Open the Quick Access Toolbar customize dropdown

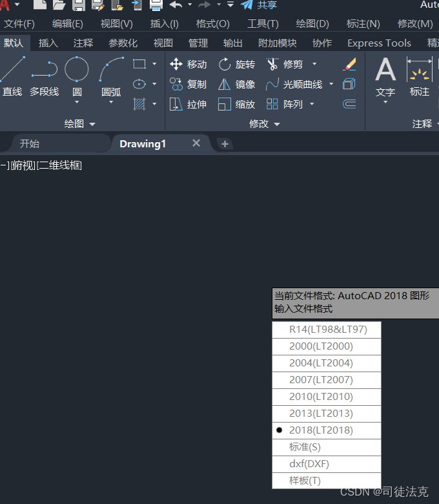230,5
